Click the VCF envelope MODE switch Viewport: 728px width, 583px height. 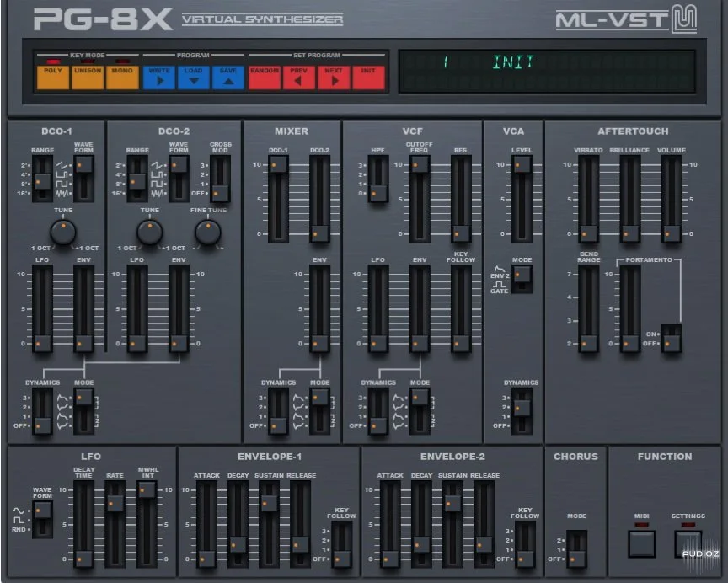(x=420, y=411)
